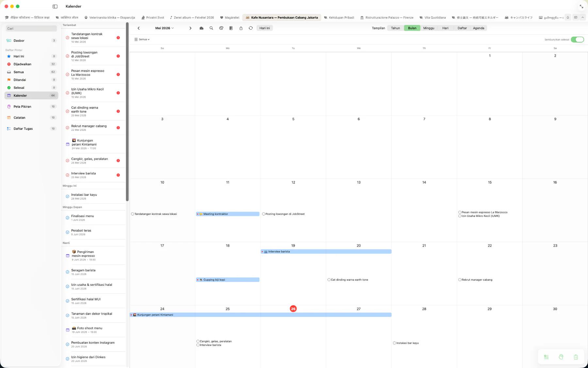Open the statistics bar chart icon
The height and width of the screenshot is (368, 588).
[202, 28]
